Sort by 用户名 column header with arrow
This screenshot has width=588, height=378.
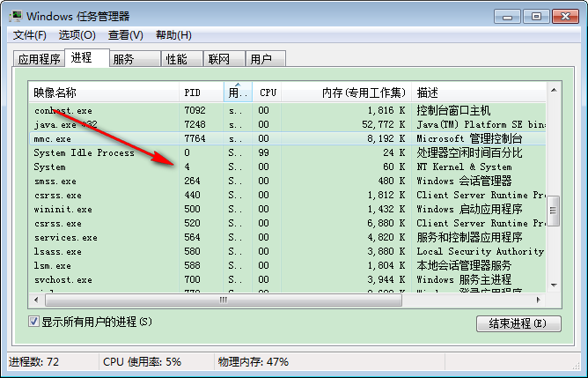[238, 93]
